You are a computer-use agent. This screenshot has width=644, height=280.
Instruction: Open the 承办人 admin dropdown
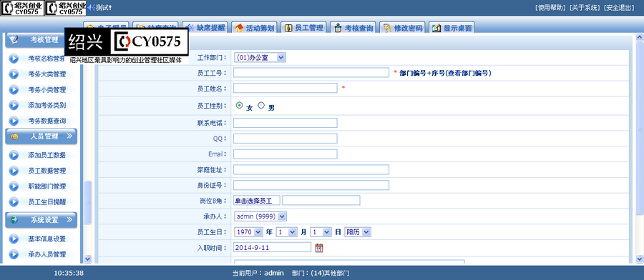[x=260, y=216]
